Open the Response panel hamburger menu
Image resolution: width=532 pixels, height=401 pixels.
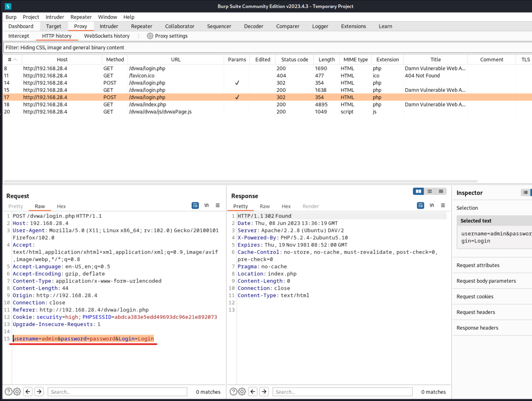(443, 205)
